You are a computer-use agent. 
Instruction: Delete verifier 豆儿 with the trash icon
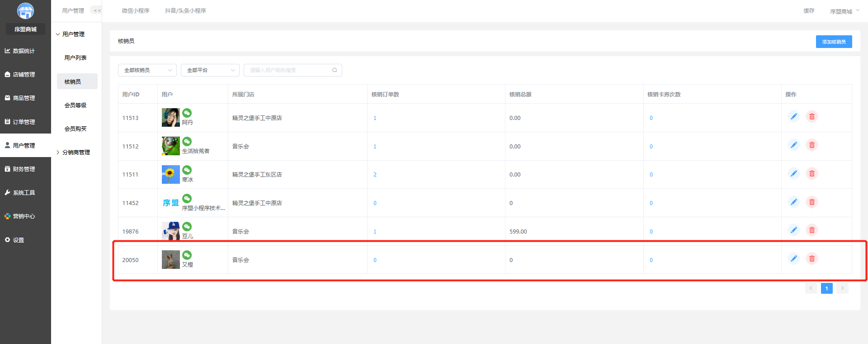click(812, 230)
